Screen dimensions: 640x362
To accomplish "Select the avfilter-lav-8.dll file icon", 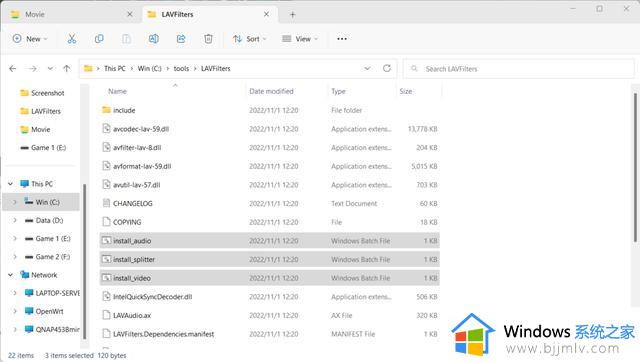I will (x=106, y=147).
